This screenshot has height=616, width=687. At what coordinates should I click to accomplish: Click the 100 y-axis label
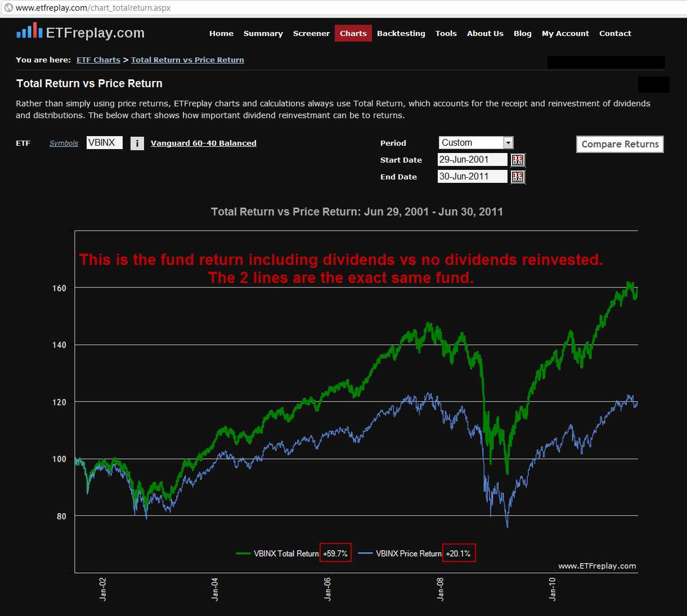pos(59,459)
